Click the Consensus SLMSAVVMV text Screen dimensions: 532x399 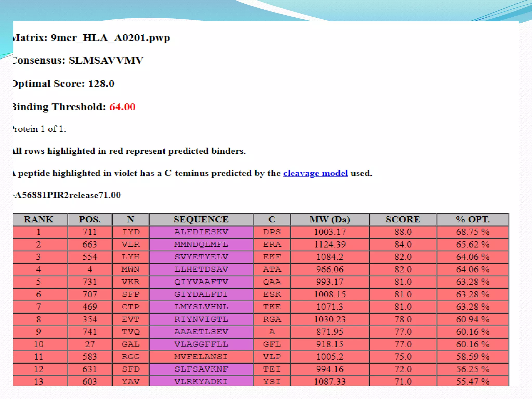tap(78, 61)
